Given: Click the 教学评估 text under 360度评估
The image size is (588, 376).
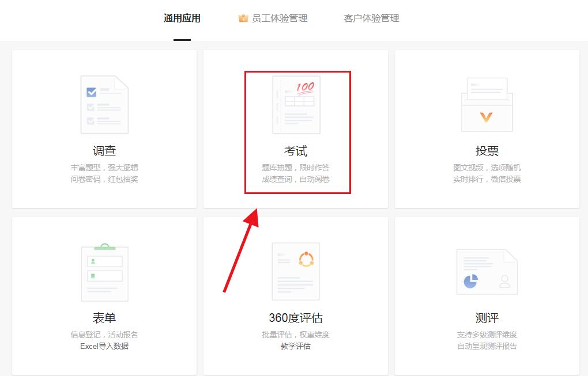Looking at the screenshot, I should coord(296,346).
